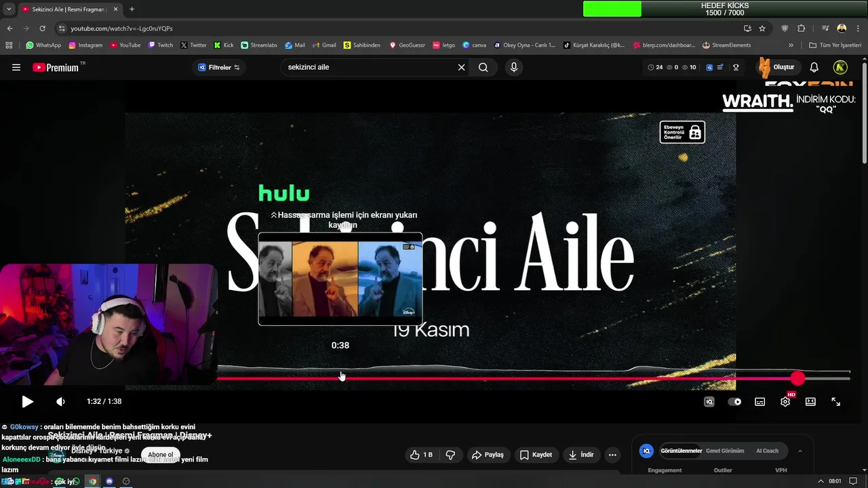Seek to the 0:38 point on progress bar
Screen dimensions: 868x488
340,378
